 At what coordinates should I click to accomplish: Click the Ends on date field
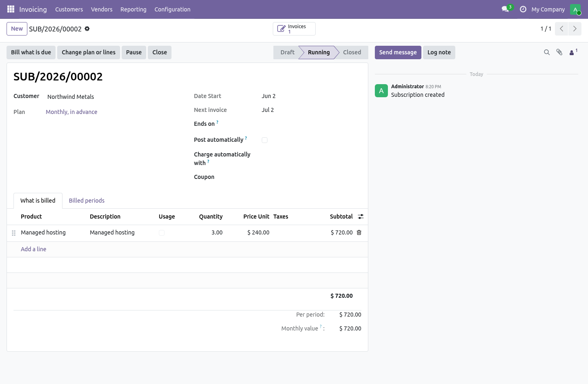click(x=312, y=124)
